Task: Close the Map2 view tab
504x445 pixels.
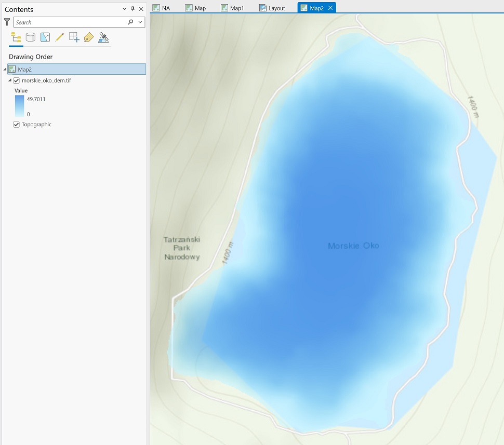Action: pyautogui.click(x=330, y=8)
